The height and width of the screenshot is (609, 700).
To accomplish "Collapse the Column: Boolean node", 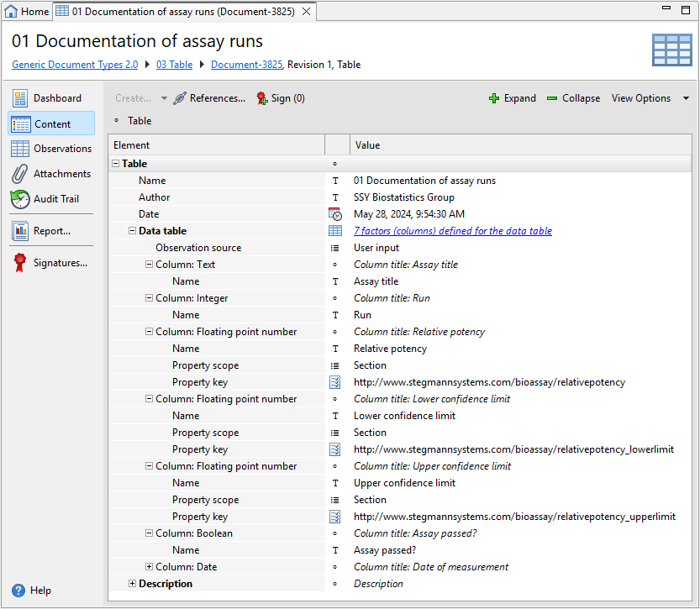I will coord(149,533).
